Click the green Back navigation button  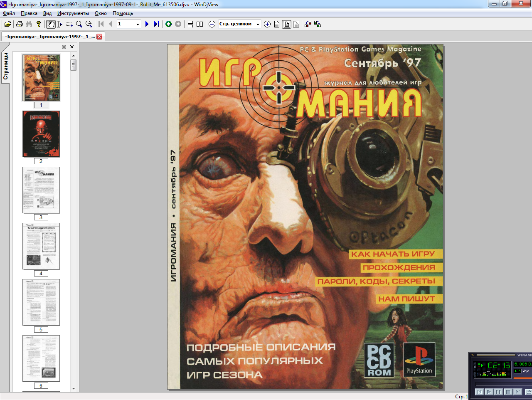tap(168, 24)
